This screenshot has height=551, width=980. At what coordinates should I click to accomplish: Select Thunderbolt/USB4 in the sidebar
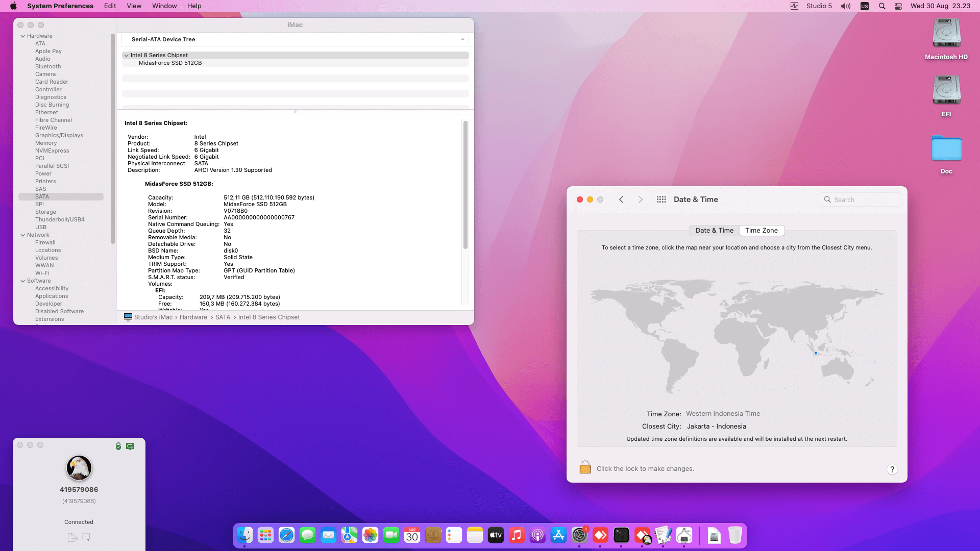click(x=60, y=220)
